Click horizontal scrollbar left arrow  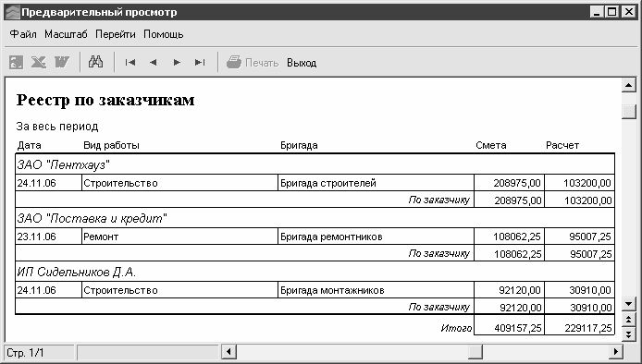point(228,352)
